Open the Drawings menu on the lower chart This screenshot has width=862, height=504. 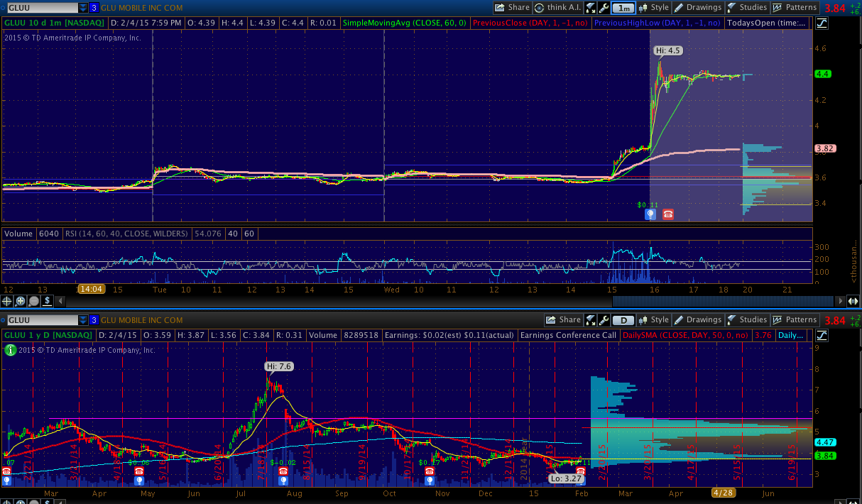pos(697,320)
